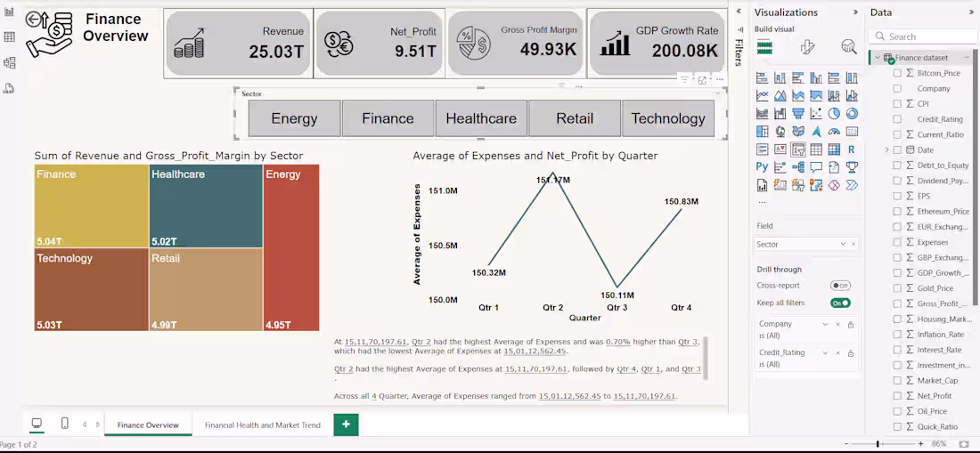Select the Build visual fields icon
This screenshot has height=453, width=980.
tap(765, 46)
